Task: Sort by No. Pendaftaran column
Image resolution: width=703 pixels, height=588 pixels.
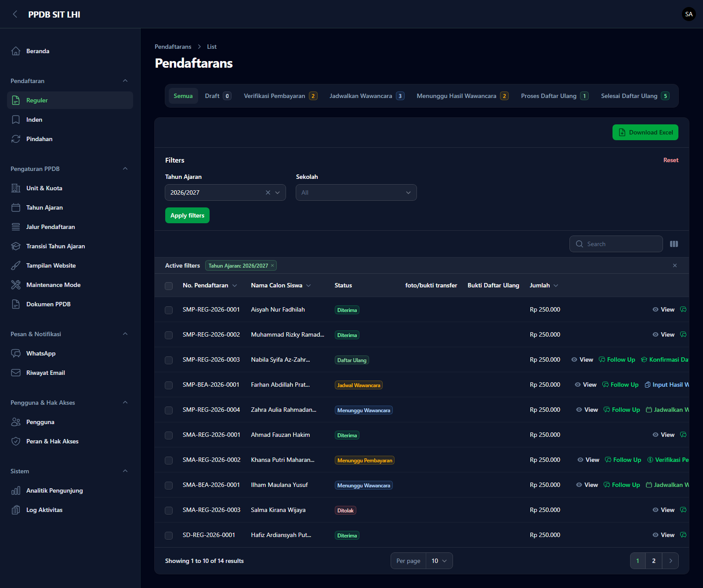Action: click(x=210, y=285)
